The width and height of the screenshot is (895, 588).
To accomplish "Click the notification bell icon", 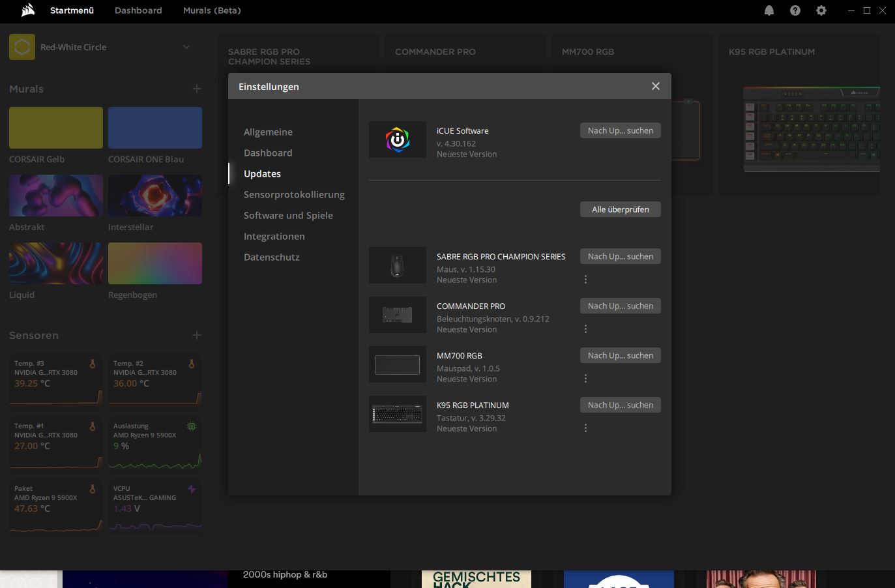I will point(769,10).
